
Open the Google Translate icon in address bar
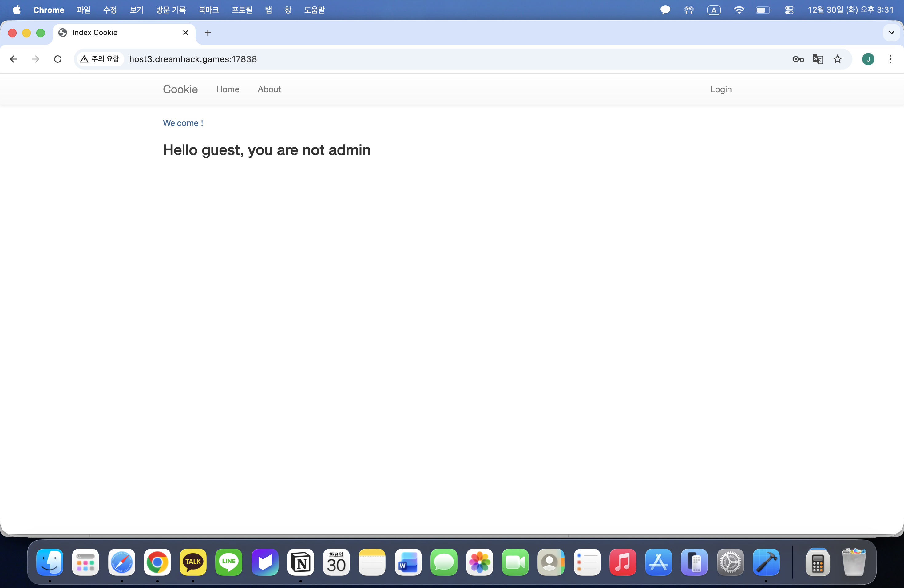tap(817, 59)
